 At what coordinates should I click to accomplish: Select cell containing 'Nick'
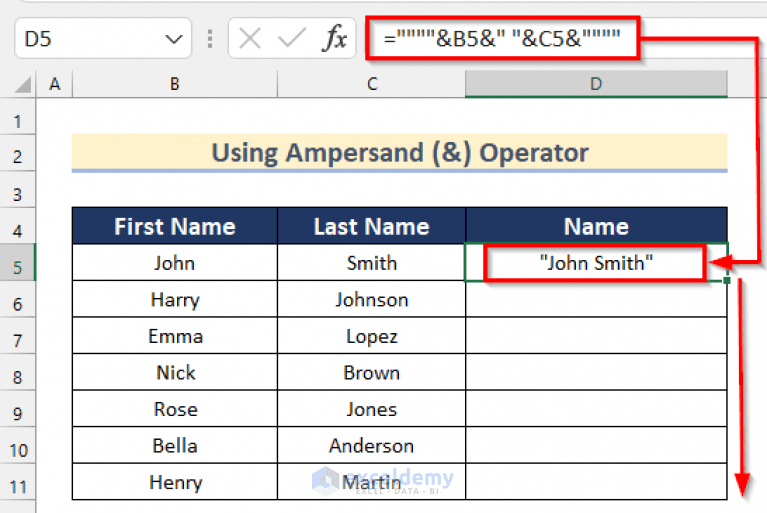(x=175, y=373)
